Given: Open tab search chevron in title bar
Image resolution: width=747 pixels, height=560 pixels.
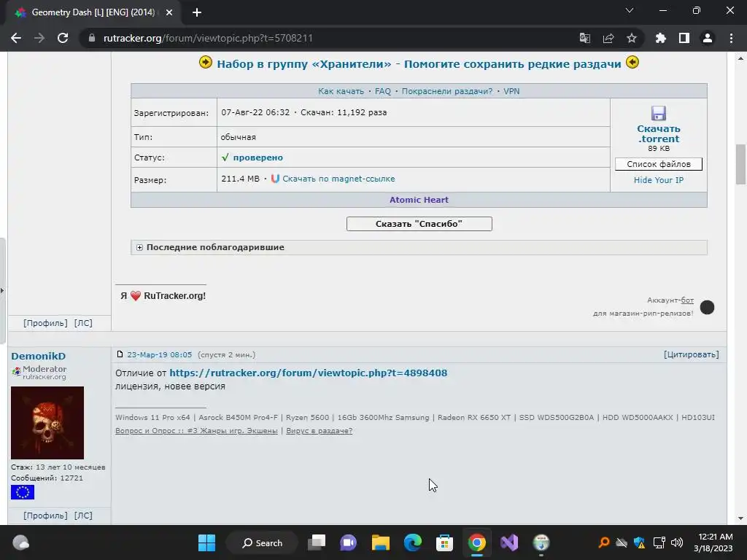Looking at the screenshot, I should pos(630,10).
